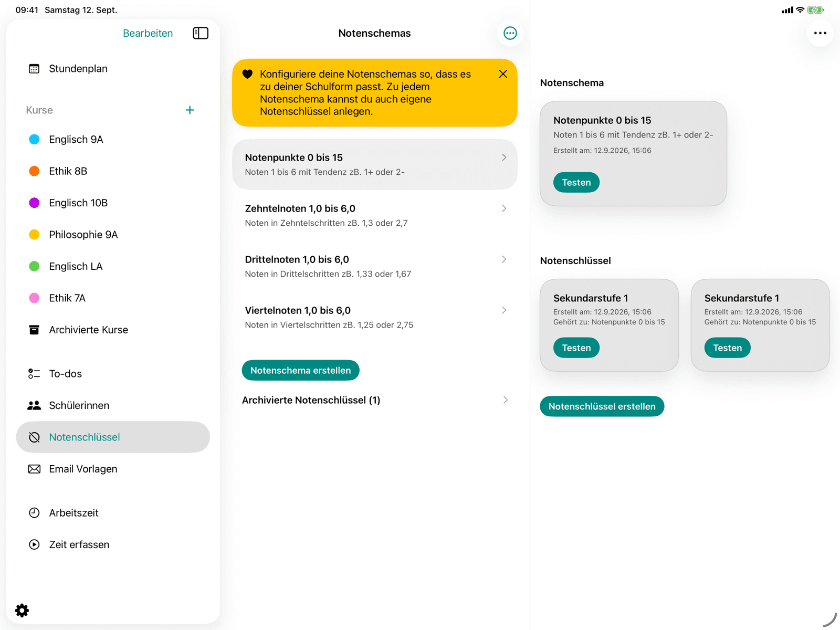Select the orange Ethik 8B color dot
The height and width of the screenshot is (630, 840).
(x=34, y=171)
